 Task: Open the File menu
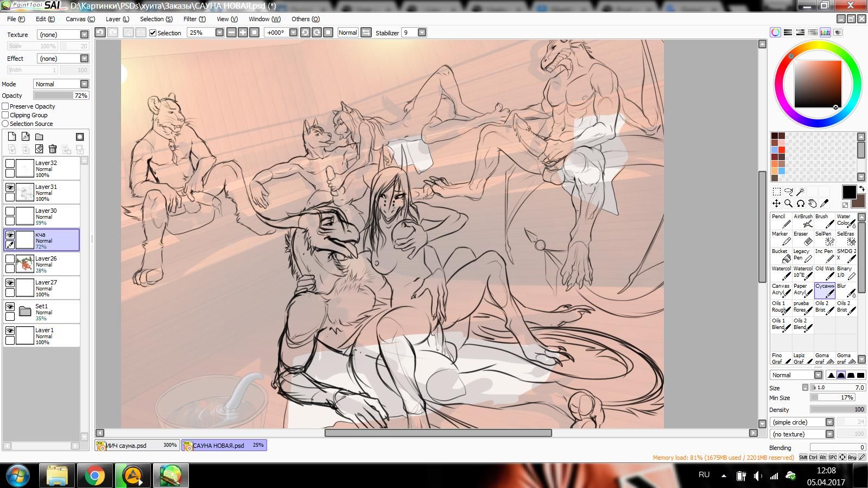click(16, 19)
